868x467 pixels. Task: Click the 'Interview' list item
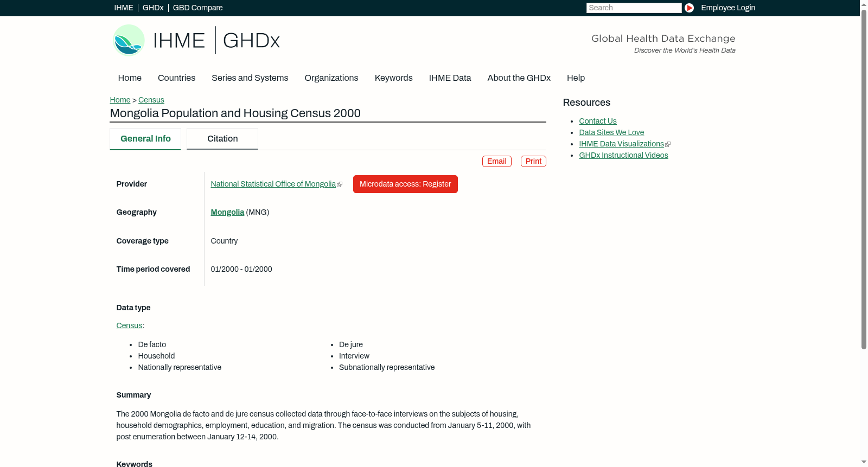pyautogui.click(x=354, y=356)
